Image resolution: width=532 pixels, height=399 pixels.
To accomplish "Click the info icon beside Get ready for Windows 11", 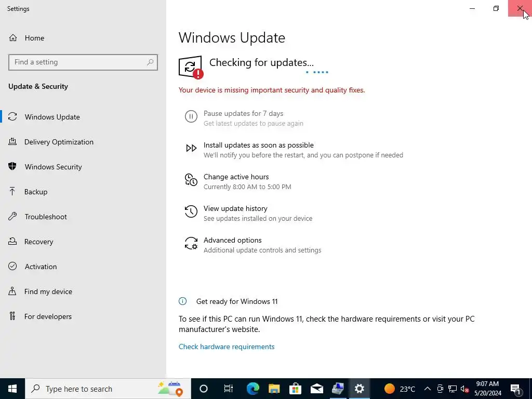I will [x=182, y=301].
